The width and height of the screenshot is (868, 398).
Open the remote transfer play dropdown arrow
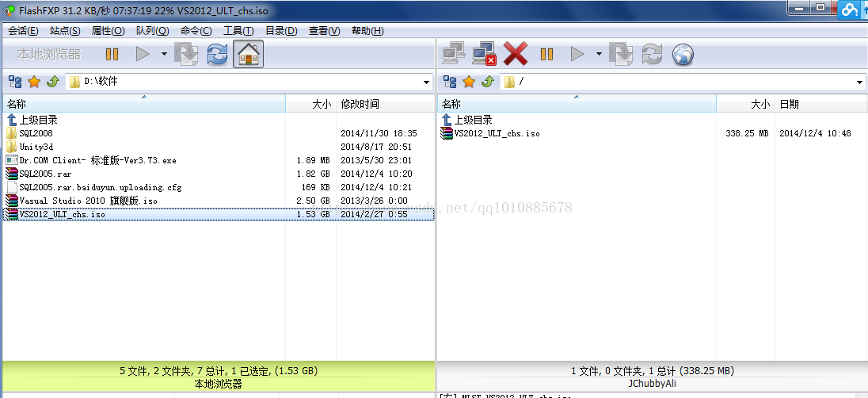(599, 54)
